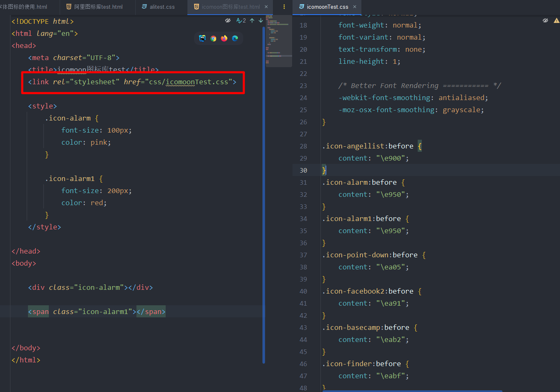The width and height of the screenshot is (560, 392).
Task: Click the <body> opening tag
Action: (x=24, y=263)
